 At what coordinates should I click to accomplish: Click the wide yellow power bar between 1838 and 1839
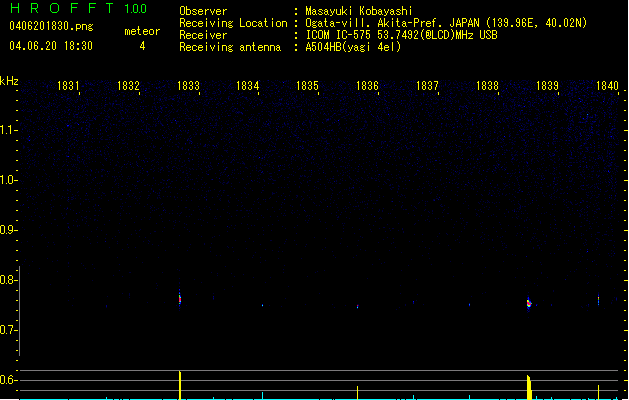click(529, 387)
